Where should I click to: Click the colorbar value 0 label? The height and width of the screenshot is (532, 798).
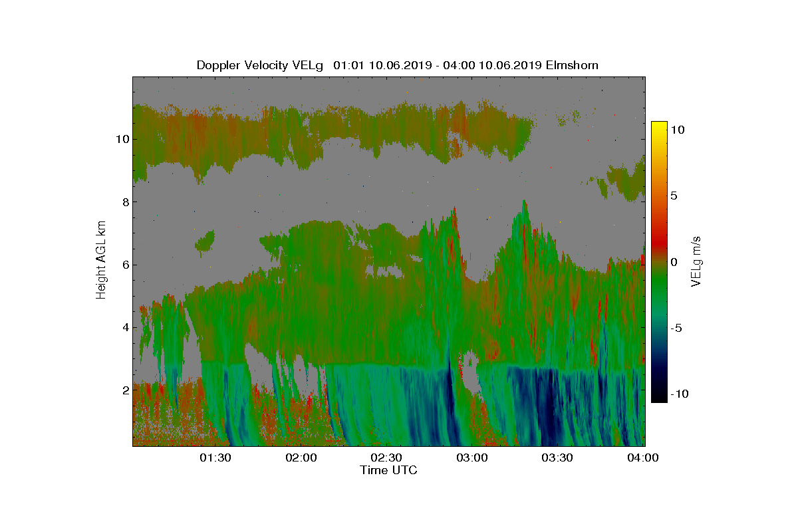[674, 262]
